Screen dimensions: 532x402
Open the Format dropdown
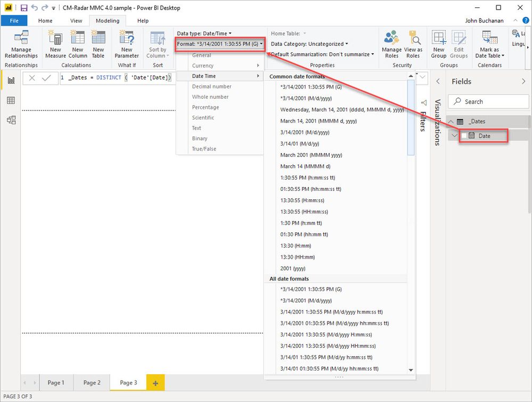[220, 44]
